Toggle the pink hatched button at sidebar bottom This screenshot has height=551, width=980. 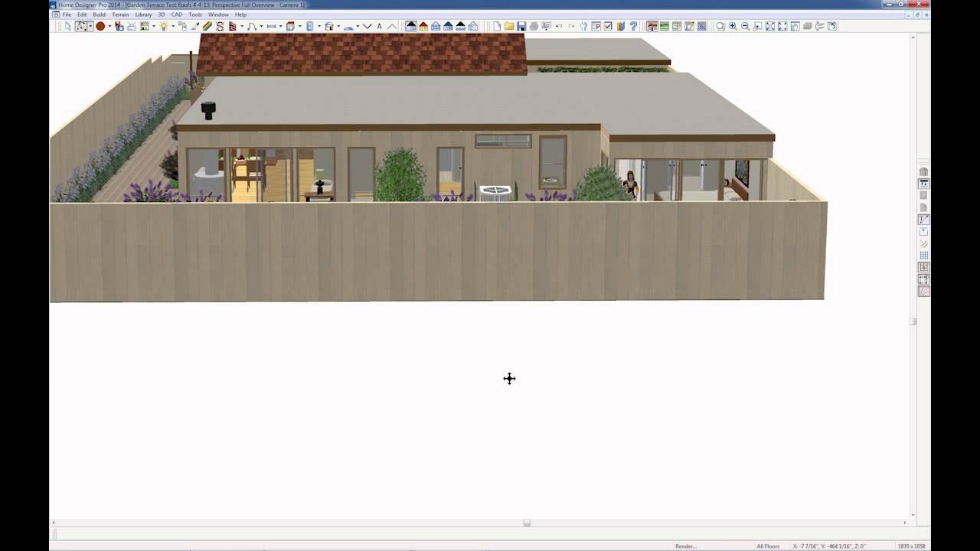click(924, 292)
